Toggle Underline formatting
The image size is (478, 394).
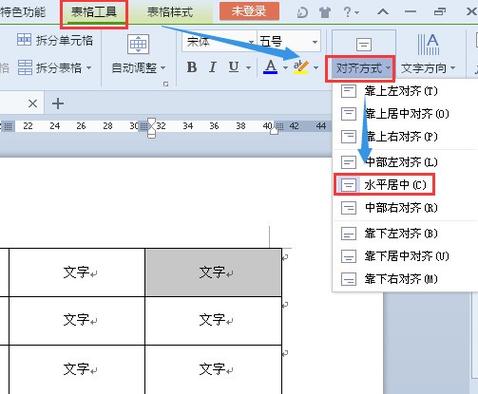[234, 67]
